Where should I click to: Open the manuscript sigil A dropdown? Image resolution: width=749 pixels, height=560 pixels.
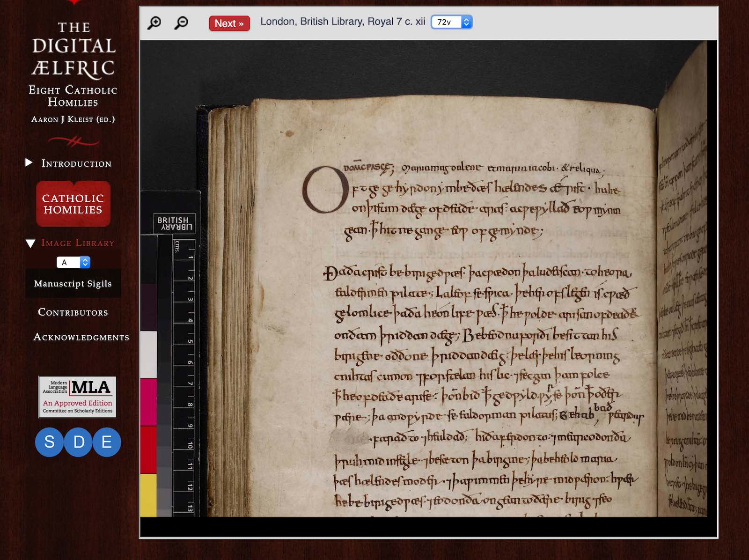[x=73, y=262]
